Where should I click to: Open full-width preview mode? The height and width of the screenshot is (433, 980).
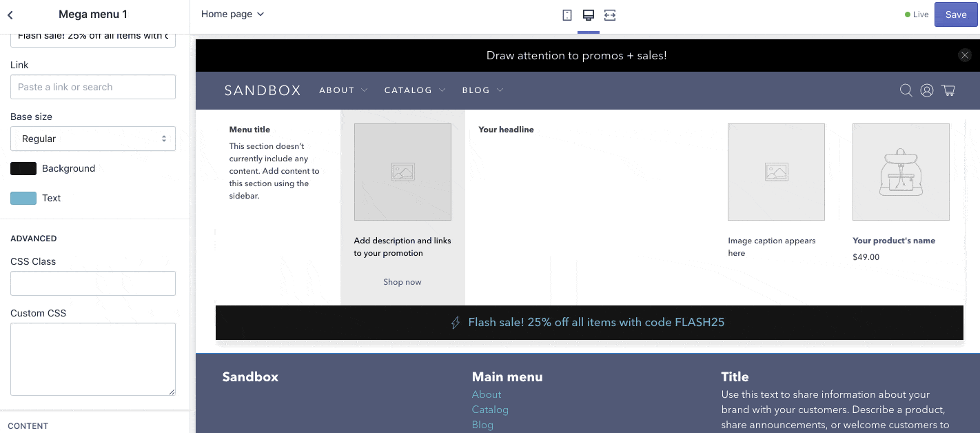pyautogui.click(x=609, y=14)
